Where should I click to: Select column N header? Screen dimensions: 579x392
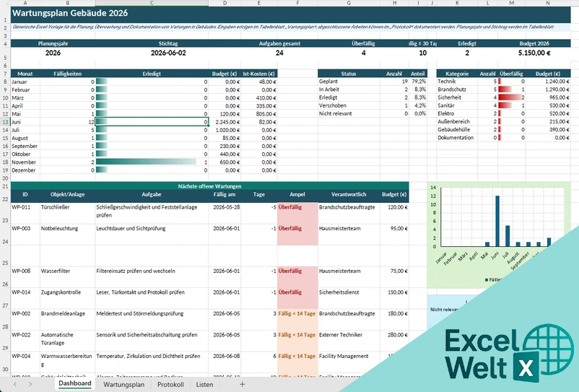[x=548, y=3]
